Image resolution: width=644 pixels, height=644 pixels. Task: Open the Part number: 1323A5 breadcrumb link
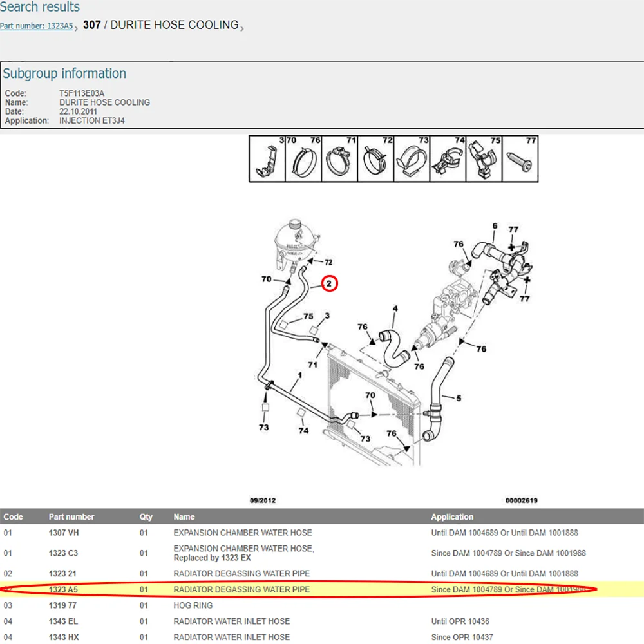[36, 26]
